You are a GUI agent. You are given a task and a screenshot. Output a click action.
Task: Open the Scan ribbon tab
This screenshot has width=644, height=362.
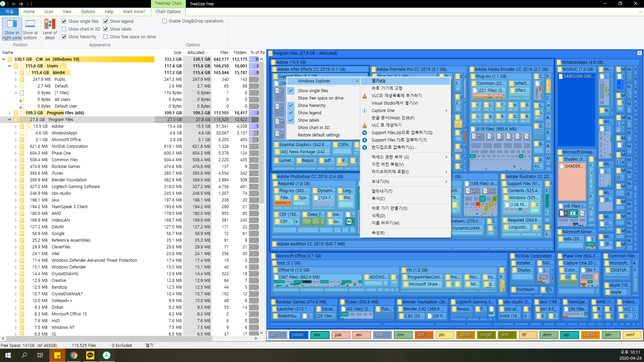(48, 11)
